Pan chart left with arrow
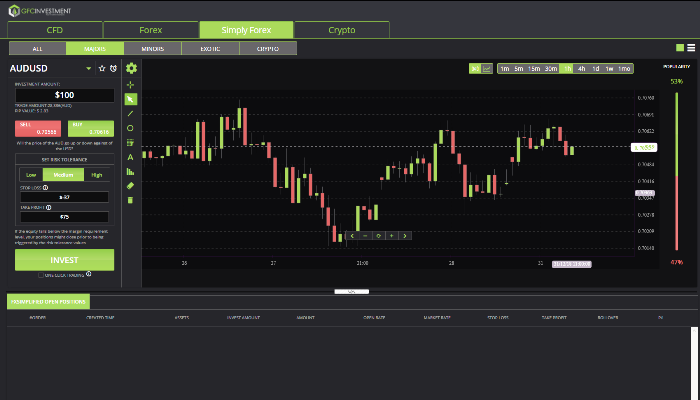700x400 pixels. point(352,236)
